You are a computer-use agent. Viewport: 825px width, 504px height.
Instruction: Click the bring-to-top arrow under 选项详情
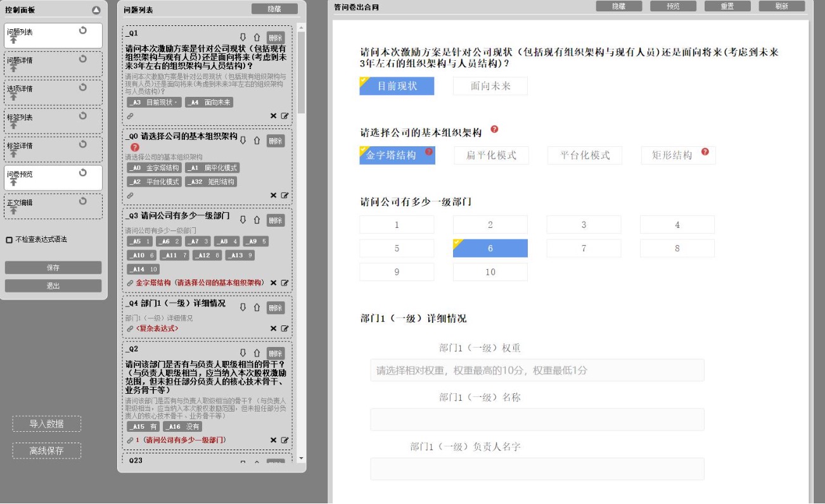13,97
